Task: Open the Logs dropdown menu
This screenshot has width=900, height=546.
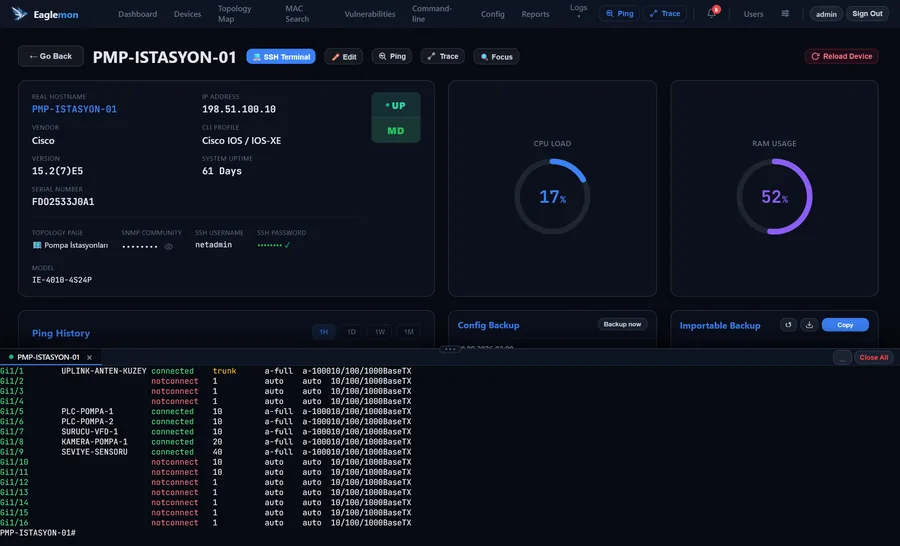Action: pos(578,11)
